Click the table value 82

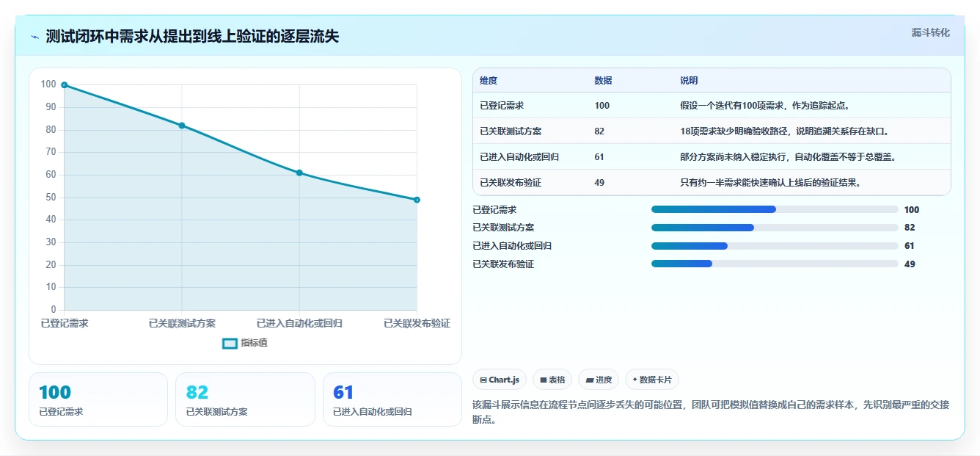(x=599, y=131)
